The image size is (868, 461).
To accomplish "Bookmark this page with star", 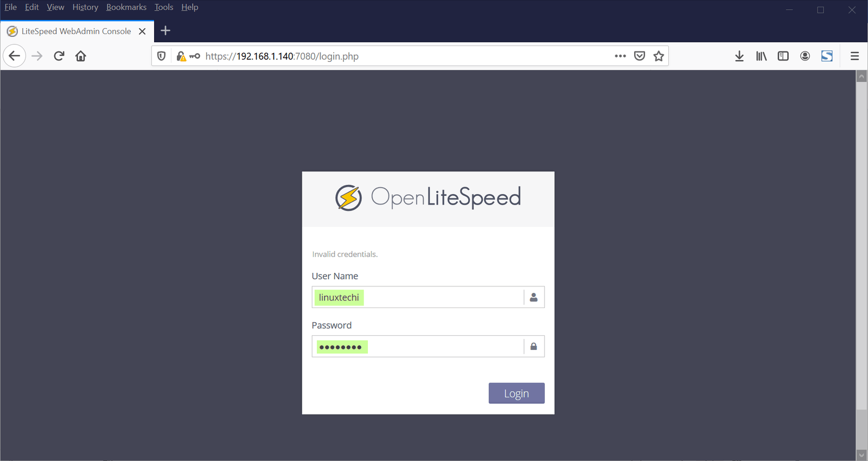I will tap(659, 56).
